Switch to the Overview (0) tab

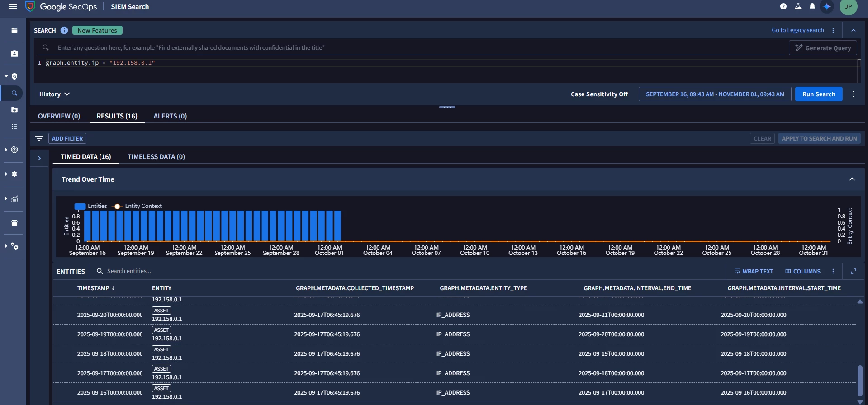point(59,116)
